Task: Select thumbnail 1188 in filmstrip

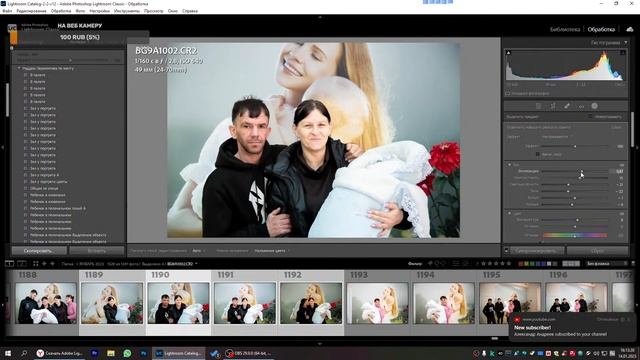Action: (46, 303)
